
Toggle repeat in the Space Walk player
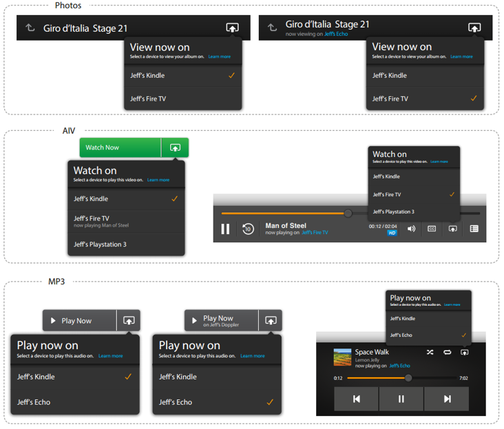(447, 352)
